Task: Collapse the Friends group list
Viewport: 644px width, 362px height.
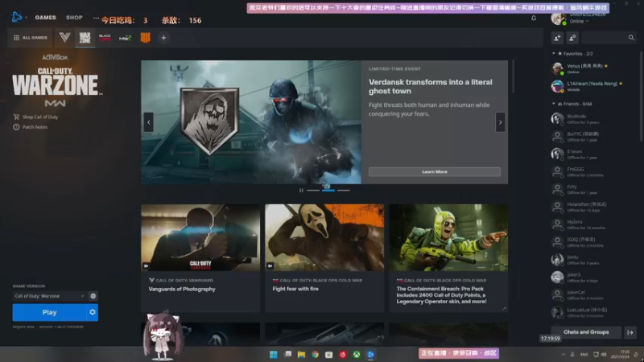Action: 554,104
